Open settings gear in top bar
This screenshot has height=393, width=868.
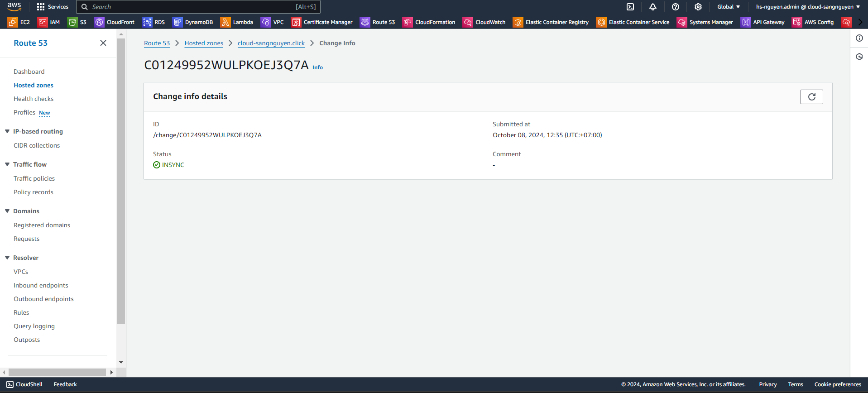(x=698, y=7)
